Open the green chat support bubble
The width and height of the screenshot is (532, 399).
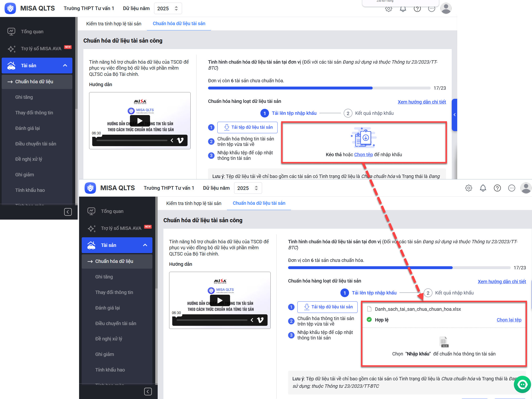pos(522,384)
